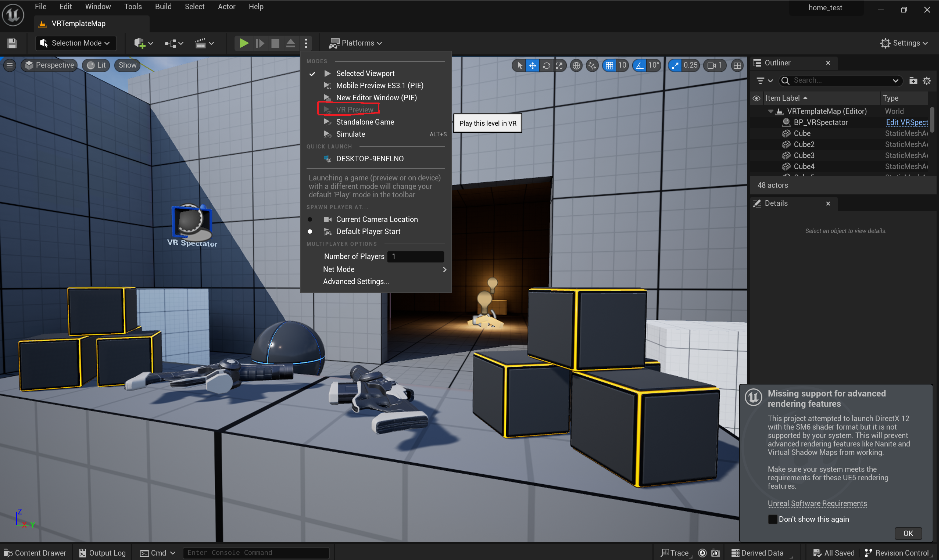Image resolution: width=941 pixels, height=560 pixels.
Task: Select Current Camera Location spawn option
Action: pos(376,219)
